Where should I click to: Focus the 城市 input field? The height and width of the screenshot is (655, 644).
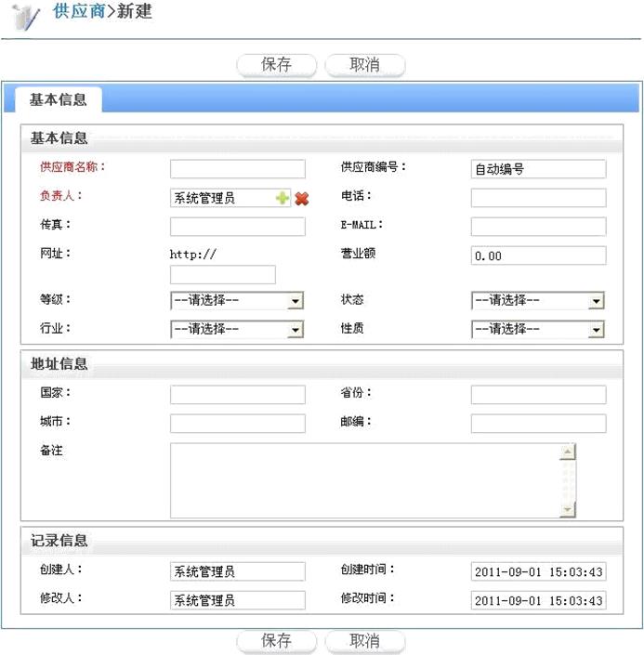coord(237,423)
